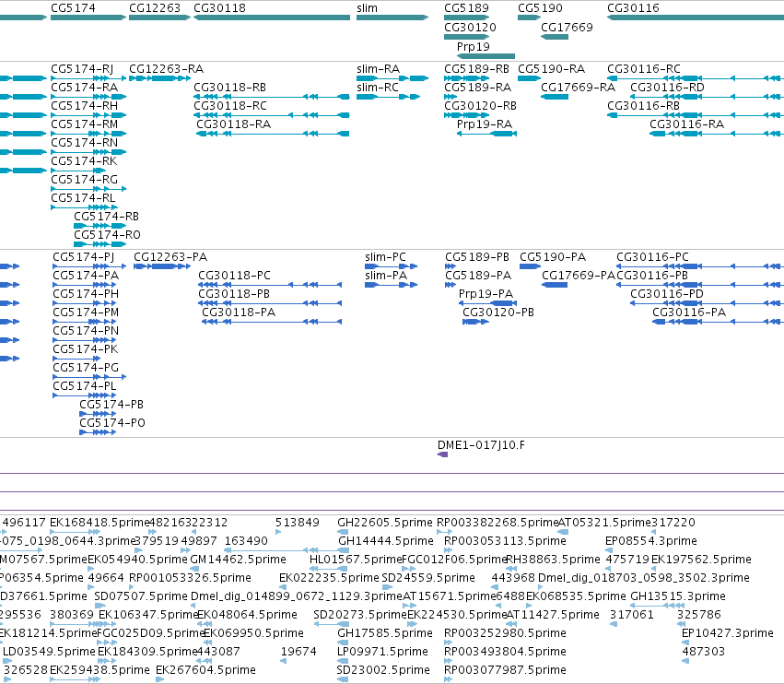The width and height of the screenshot is (784, 684).
Task: Click protein CG5174-PJ label
Action: click(84, 257)
